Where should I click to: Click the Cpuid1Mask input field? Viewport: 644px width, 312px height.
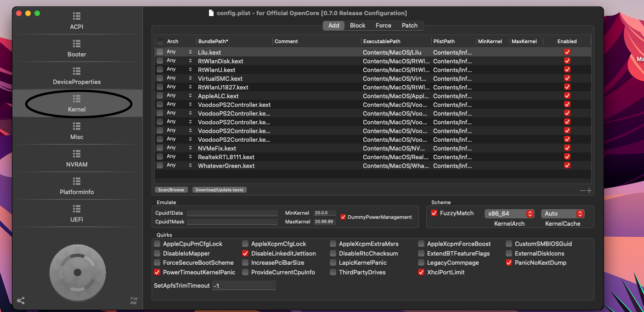coord(232,222)
